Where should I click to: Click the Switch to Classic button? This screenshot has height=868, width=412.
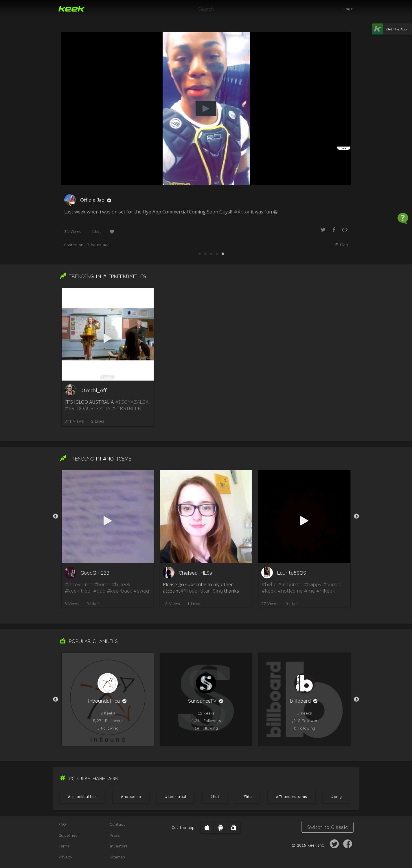tap(327, 827)
